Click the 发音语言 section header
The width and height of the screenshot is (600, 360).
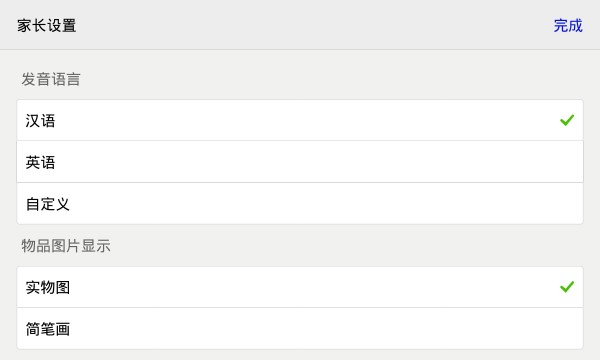tap(51, 79)
